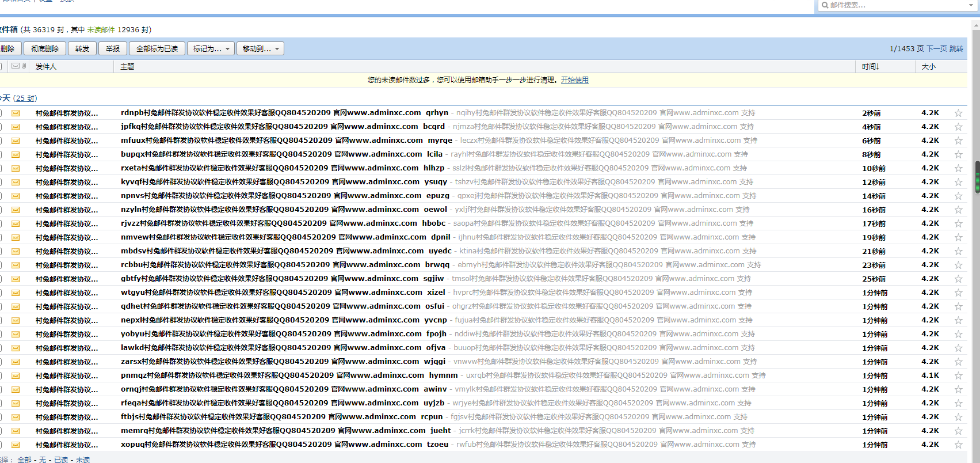Screen dimensions: 980x463
Task: Star the email starting with kyvqf
Action: coord(958,182)
